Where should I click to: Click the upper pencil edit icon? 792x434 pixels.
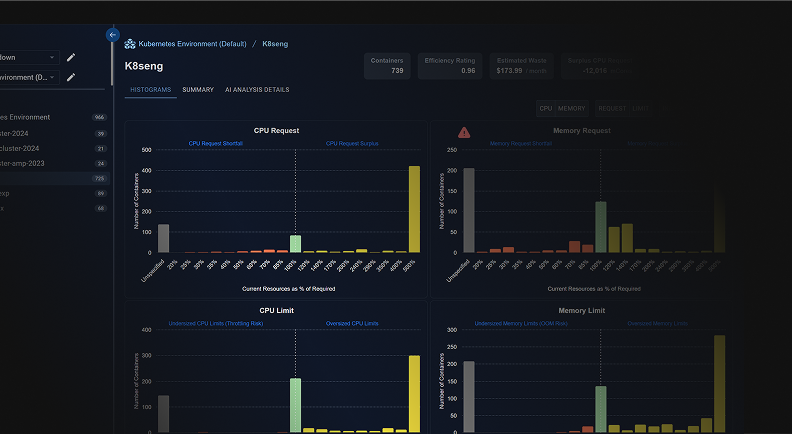tap(71, 58)
